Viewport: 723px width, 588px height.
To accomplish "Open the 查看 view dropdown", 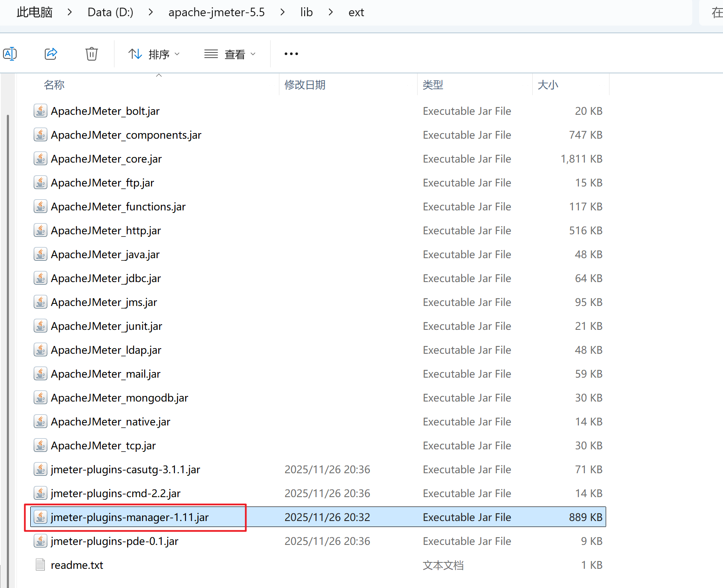I will tap(230, 54).
